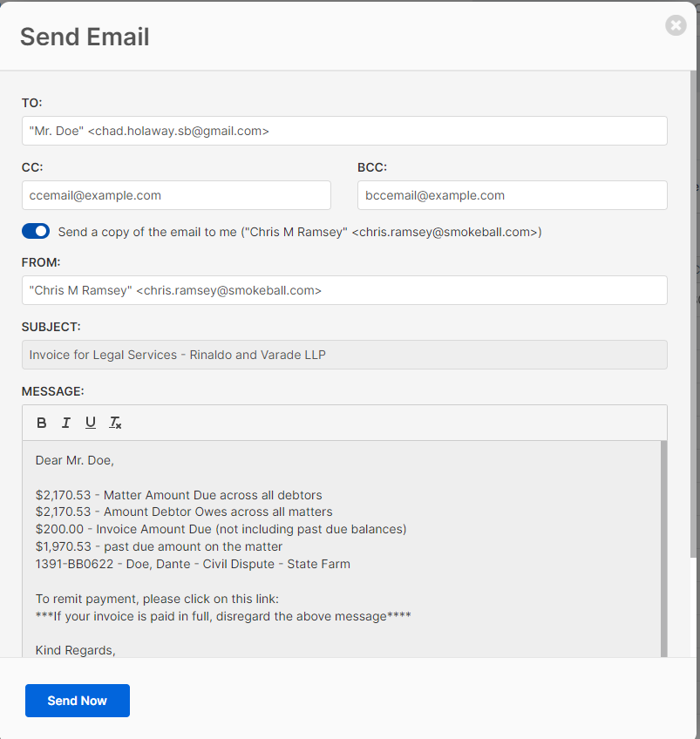Click into the CC email field
700x739 pixels.
(176, 195)
